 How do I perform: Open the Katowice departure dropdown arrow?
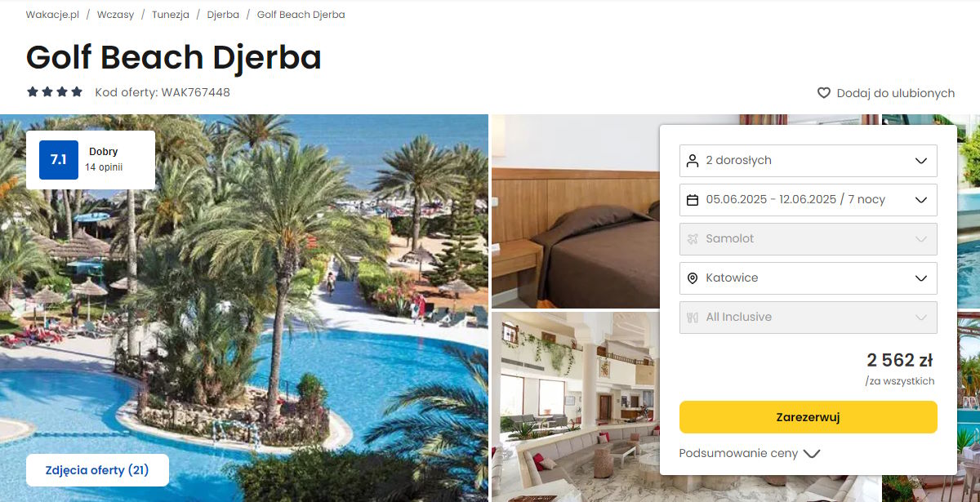pos(921,278)
